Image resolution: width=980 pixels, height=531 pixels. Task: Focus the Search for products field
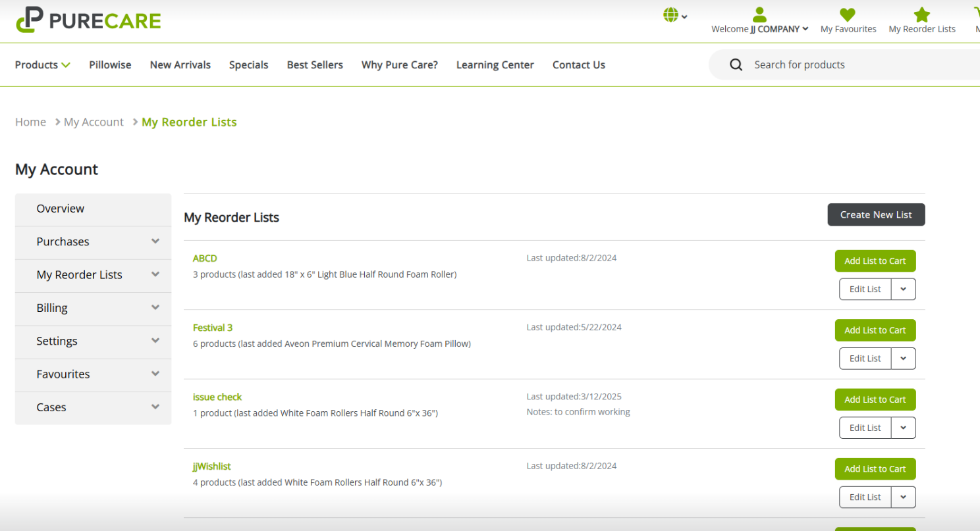(x=856, y=64)
